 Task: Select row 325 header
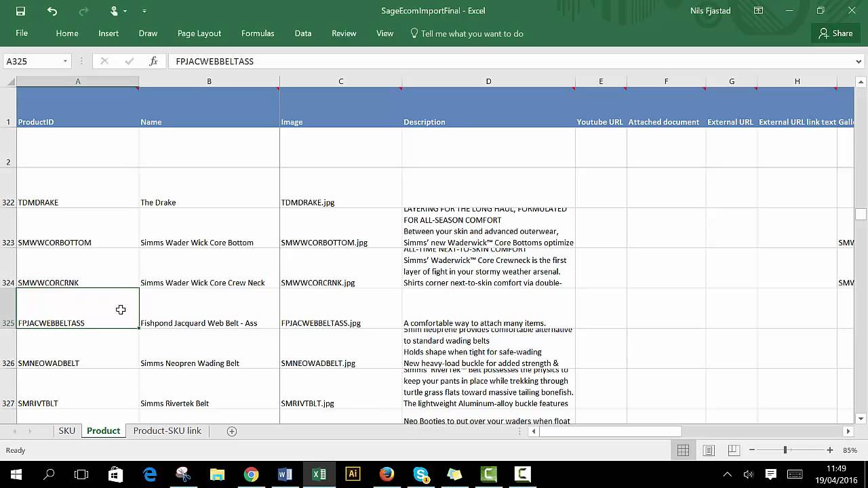coord(8,308)
